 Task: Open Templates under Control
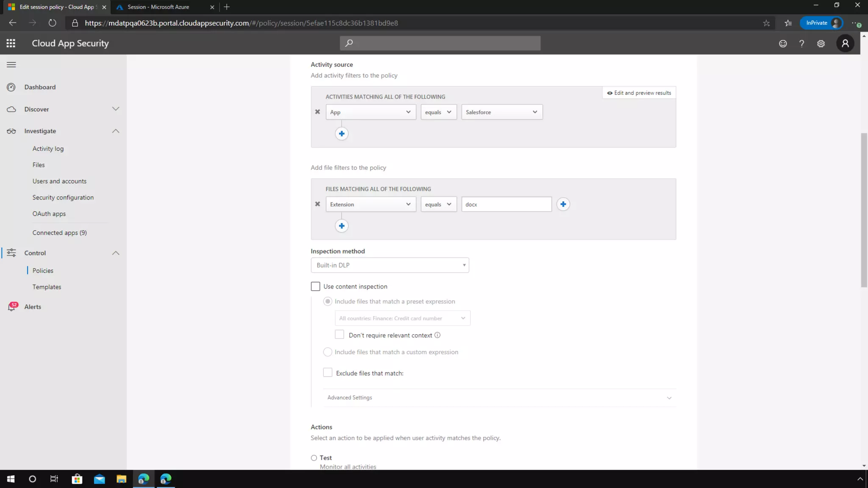pyautogui.click(x=47, y=287)
